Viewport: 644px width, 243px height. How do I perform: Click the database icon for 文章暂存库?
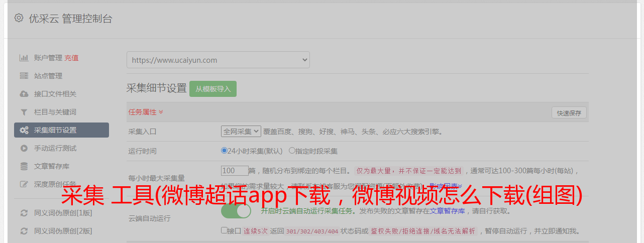(24, 166)
